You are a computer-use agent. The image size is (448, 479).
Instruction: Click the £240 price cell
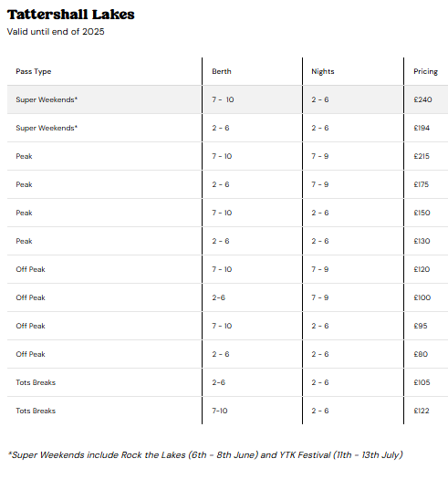click(423, 99)
